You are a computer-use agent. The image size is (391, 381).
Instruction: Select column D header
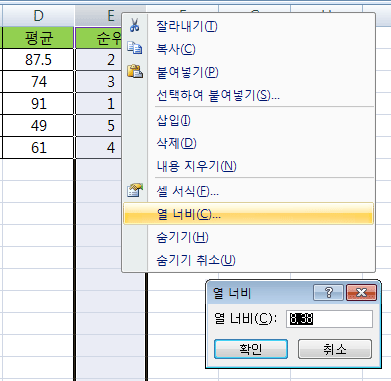(x=38, y=15)
